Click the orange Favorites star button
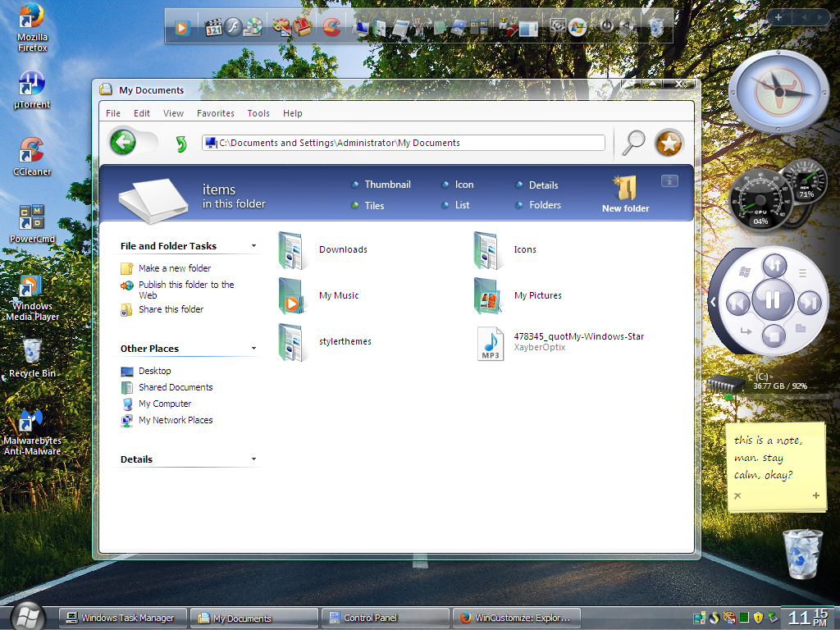This screenshot has height=630, width=840. pos(669,144)
